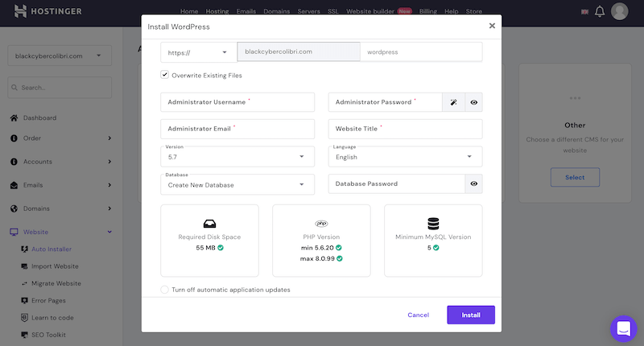Click Cancel in the dialog
644x346 pixels.
[x=418, y=315]
